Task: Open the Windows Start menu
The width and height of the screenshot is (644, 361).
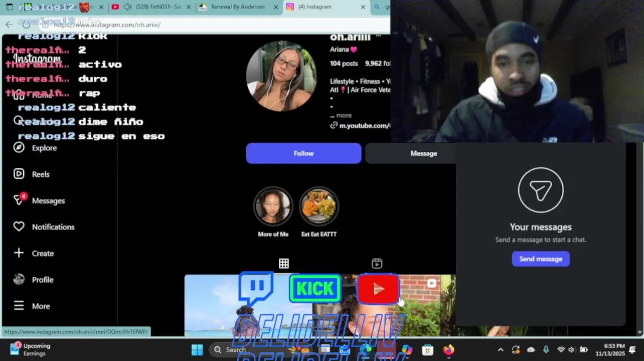Action: click(197, 349)
